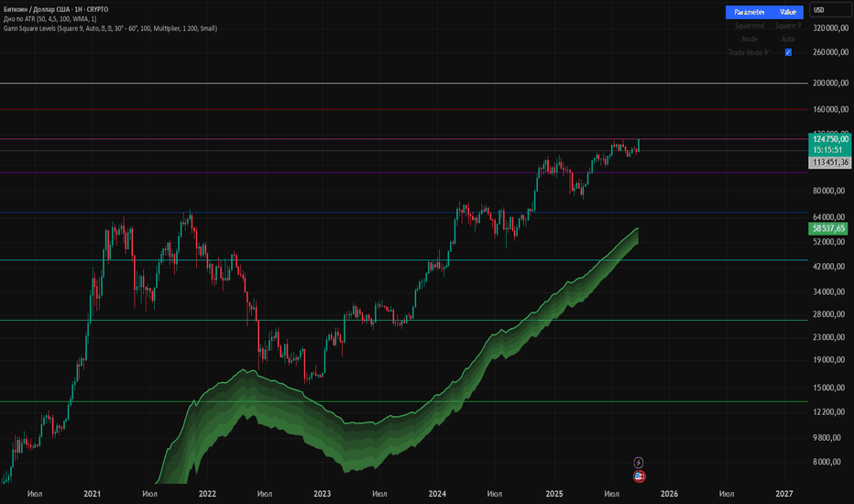Click the purple lightning event icon
The height and width of the screenshot is (504, 854).
click(639, 463)
